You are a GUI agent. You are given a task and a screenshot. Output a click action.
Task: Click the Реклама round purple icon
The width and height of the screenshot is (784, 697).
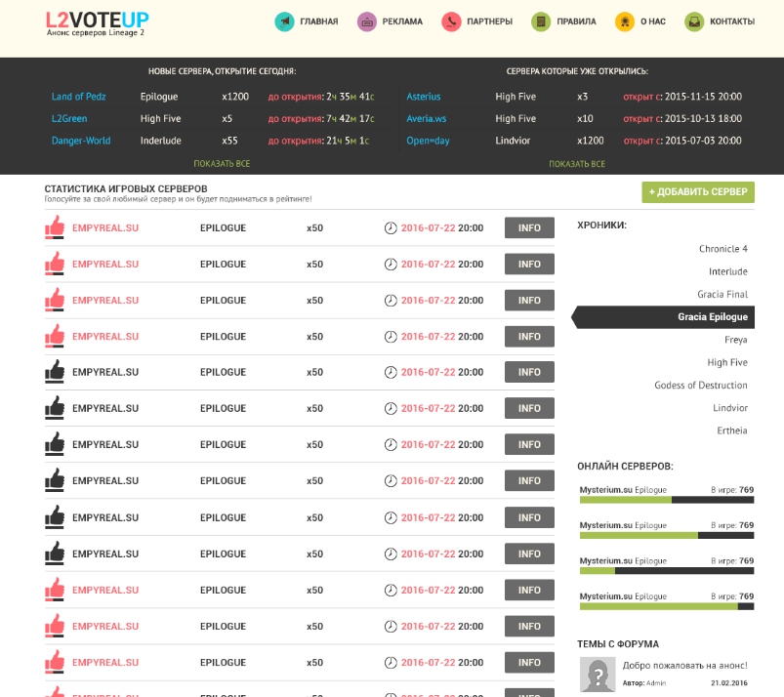pyautogui.click(x=367, y=21)
